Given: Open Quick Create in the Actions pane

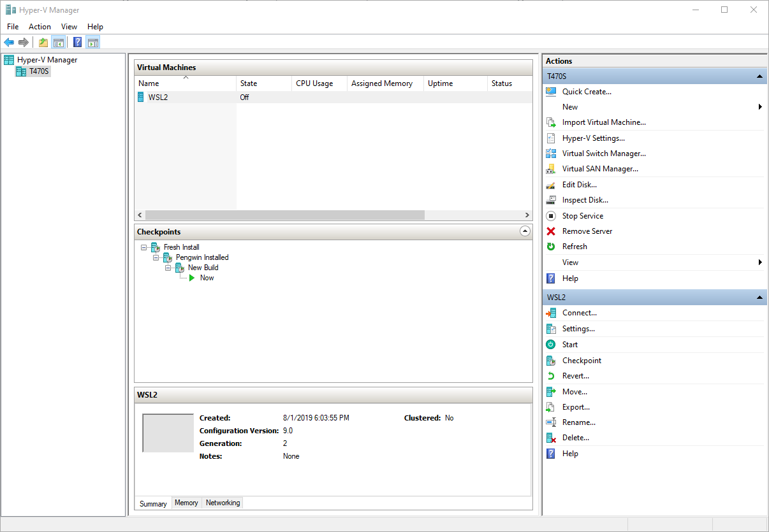Looking at the screenshot, I should pyautogui.click(x=586, y=91).
